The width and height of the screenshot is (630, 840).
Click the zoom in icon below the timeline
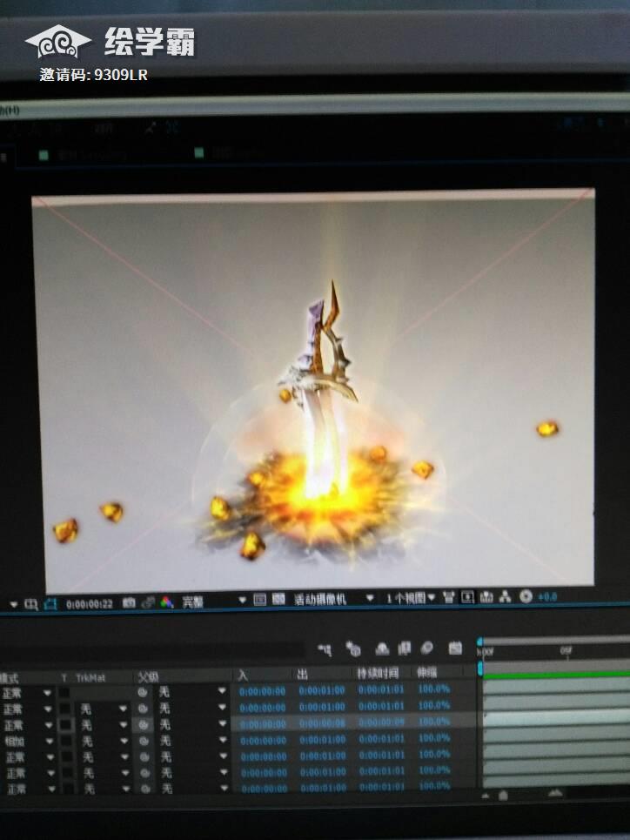555,792
